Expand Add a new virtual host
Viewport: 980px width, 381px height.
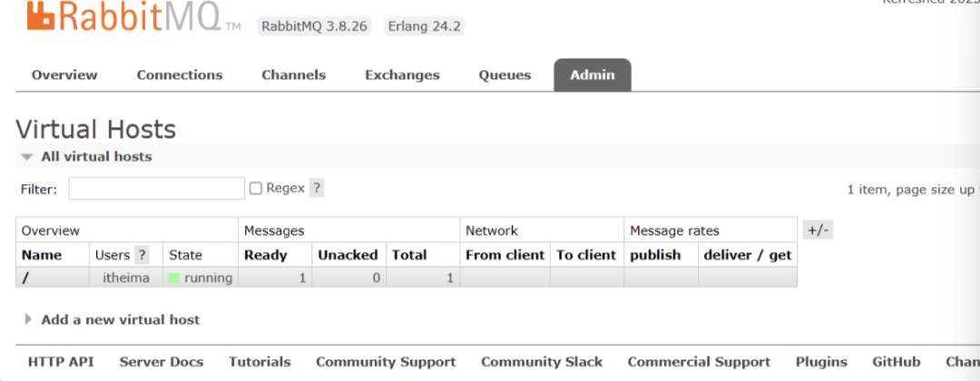pyautogui.click(x=113, y=320)
